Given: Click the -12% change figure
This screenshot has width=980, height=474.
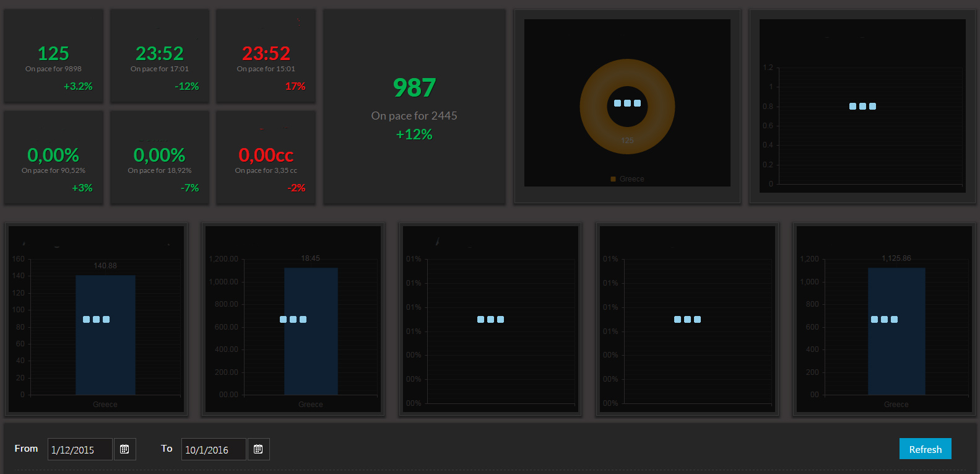Looking at the screenshot, I should pyautogui.click(x=187, y=86).
